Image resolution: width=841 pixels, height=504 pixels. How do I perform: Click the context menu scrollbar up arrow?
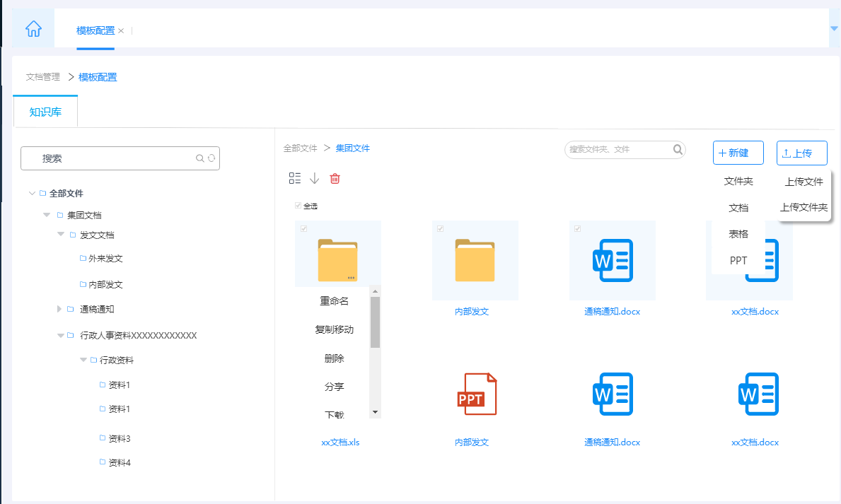375,291
